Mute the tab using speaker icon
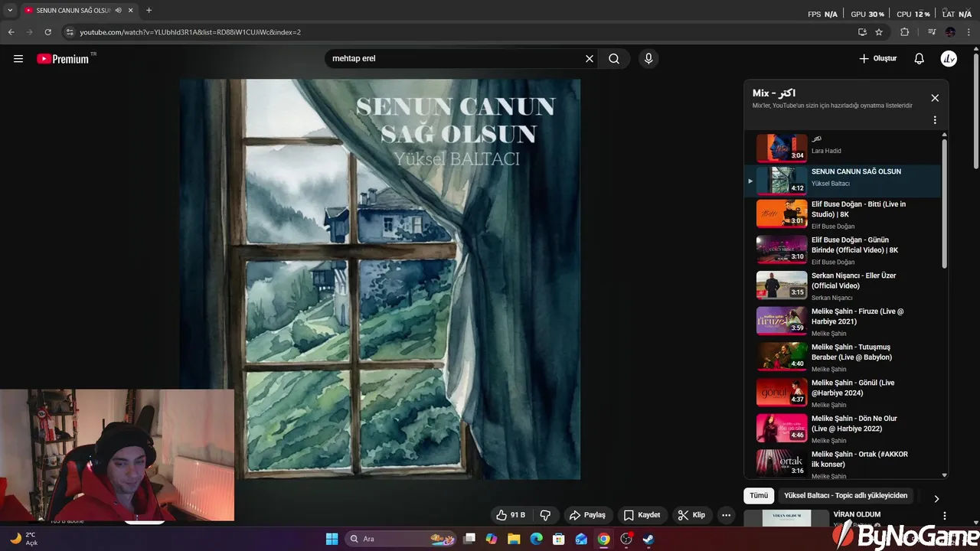Viewport: 980px width, 551px height. 119,11
